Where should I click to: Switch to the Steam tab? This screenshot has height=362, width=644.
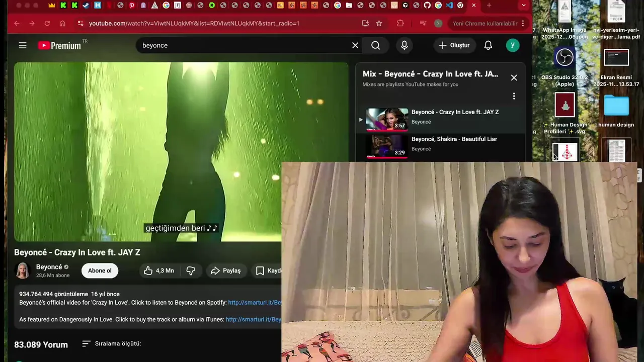(86, 5)
